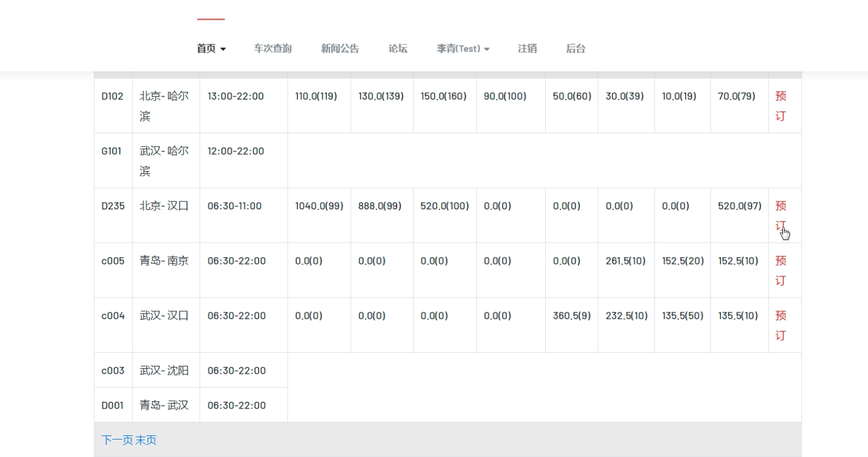Select train number c003 cell
This screenshot has height=457, width=868.
click(113, 371)
